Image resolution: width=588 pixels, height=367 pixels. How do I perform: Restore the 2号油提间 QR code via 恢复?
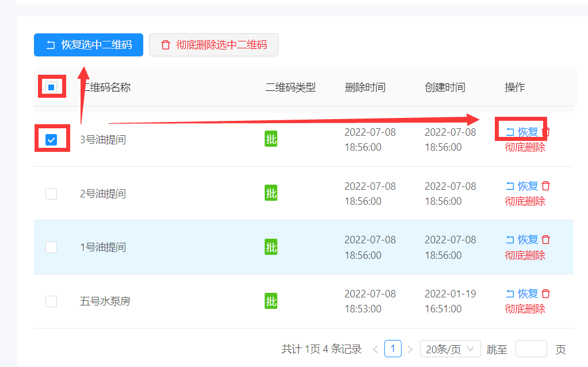point(522,186)
